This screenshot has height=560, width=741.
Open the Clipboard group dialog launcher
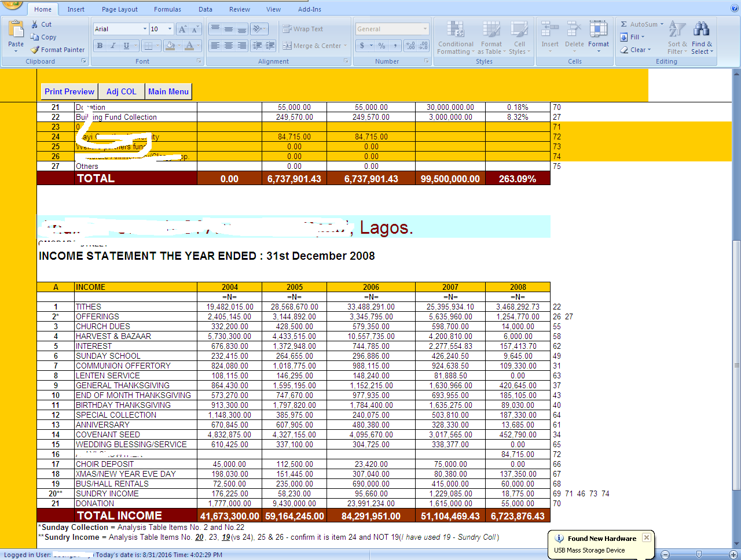pos(84,61)
